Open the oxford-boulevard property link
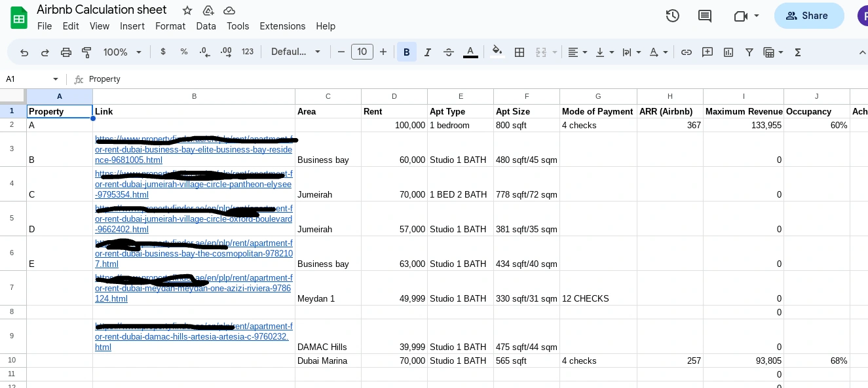This screenshot has width=868, height=388. [x=194, y=219]
